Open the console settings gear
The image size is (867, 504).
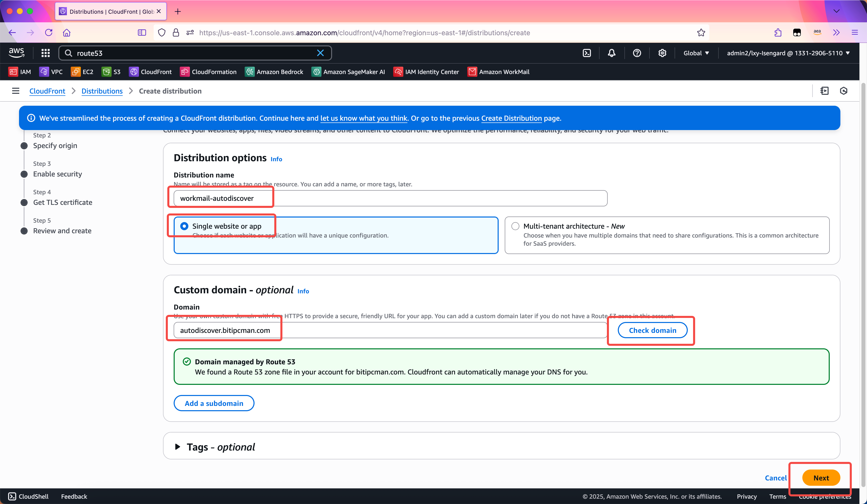click(x=662, y=53)
